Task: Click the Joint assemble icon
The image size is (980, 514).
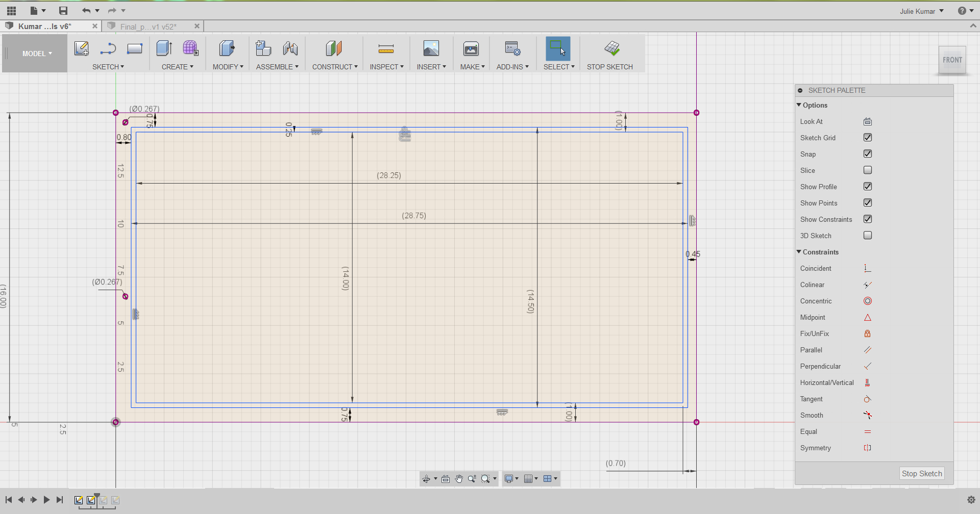Action: pos(290,48)
